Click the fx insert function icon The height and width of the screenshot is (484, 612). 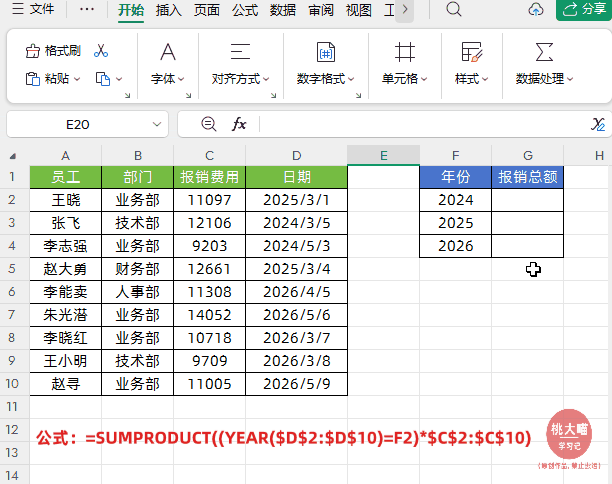point(239,125)
